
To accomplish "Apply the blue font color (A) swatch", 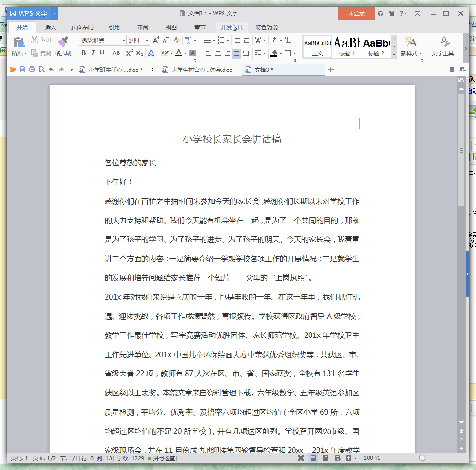I will [178, 53].
